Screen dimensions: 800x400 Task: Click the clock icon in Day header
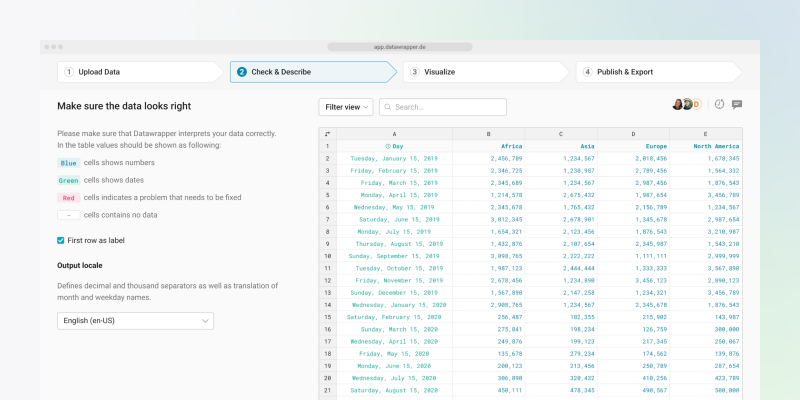pos(388,146)
